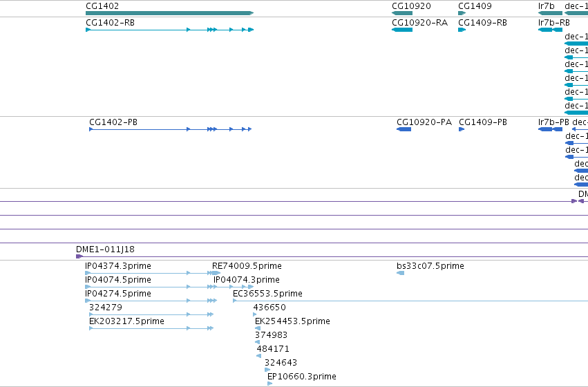This screenshot has height=387, width=588.
Task: Open the CG1402-RB transcript label
Action: [x=111, y=23]
